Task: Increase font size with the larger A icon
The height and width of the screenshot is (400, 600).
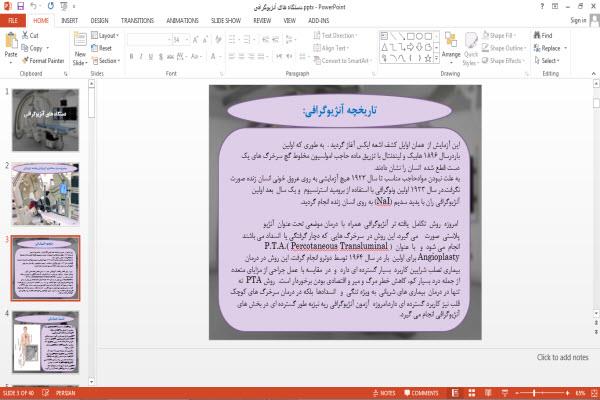Action: [196, 39]
